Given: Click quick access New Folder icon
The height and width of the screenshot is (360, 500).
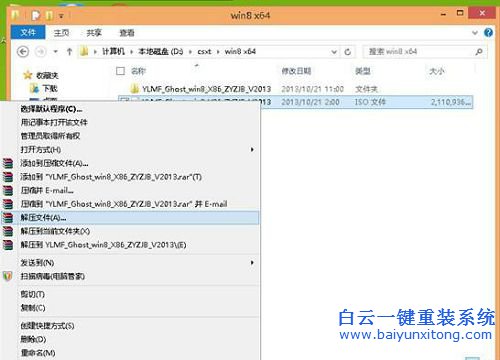Looking at the screenshot, I should [49, 15].
